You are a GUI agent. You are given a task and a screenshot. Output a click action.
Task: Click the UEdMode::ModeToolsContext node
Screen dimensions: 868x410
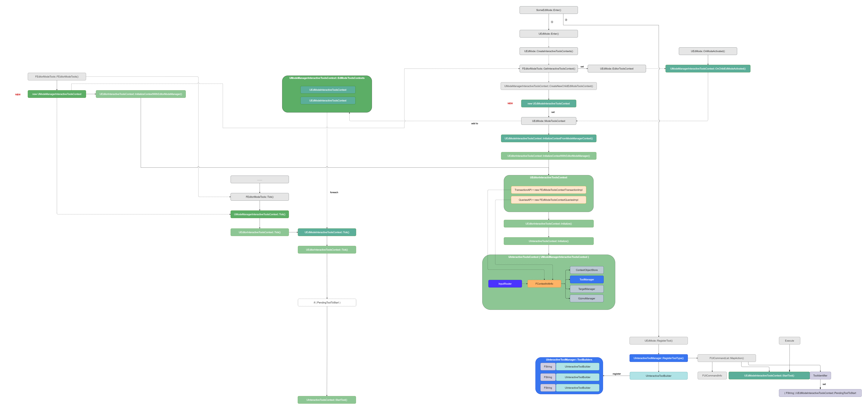coord(549,121)
